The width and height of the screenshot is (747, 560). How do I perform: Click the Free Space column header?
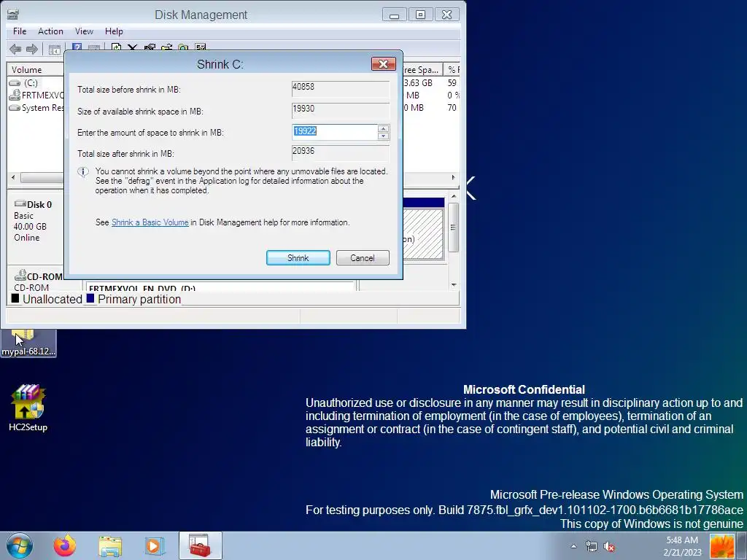[x=422, y=69]
